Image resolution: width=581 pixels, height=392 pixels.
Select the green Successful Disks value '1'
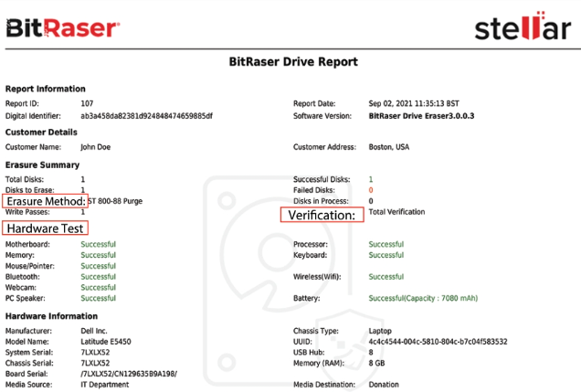point(371,179)
